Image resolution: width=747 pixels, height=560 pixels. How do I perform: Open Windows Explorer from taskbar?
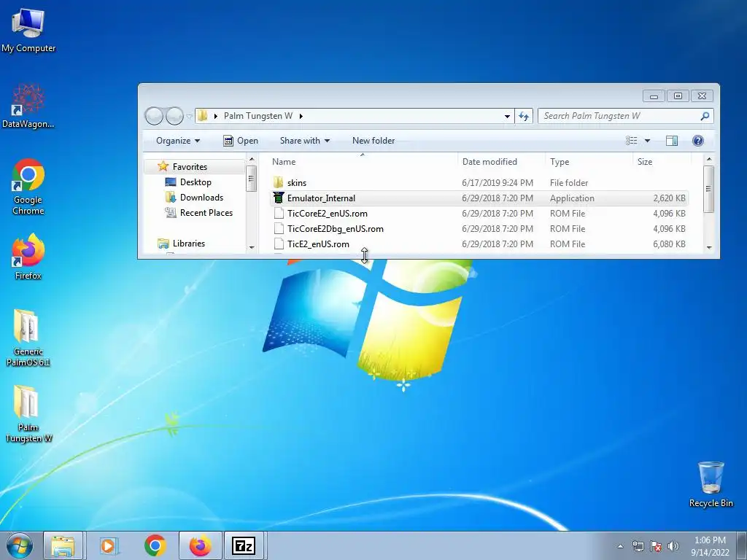click(63, 545)
